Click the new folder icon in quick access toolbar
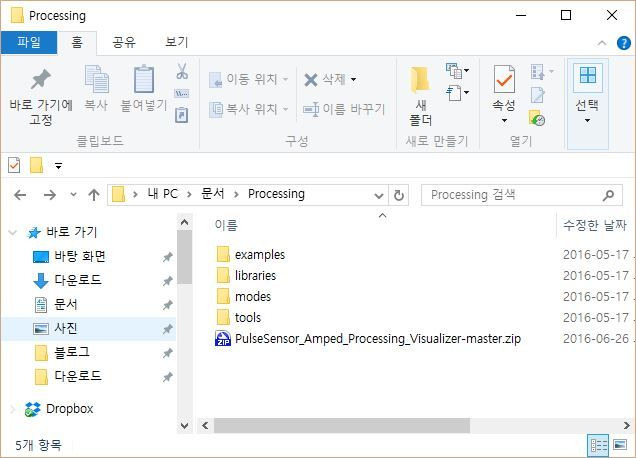Viewport: 636px width, 458px height. (37, 165)
